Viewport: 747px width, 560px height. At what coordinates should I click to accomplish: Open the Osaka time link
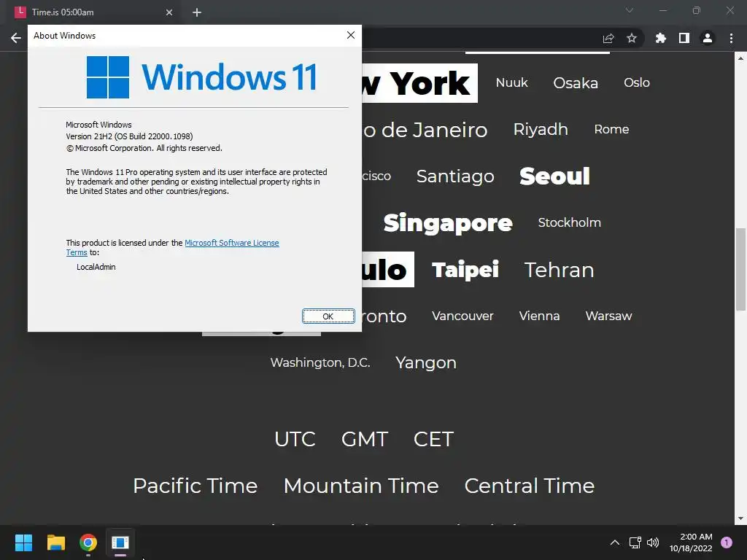(576, 83)
